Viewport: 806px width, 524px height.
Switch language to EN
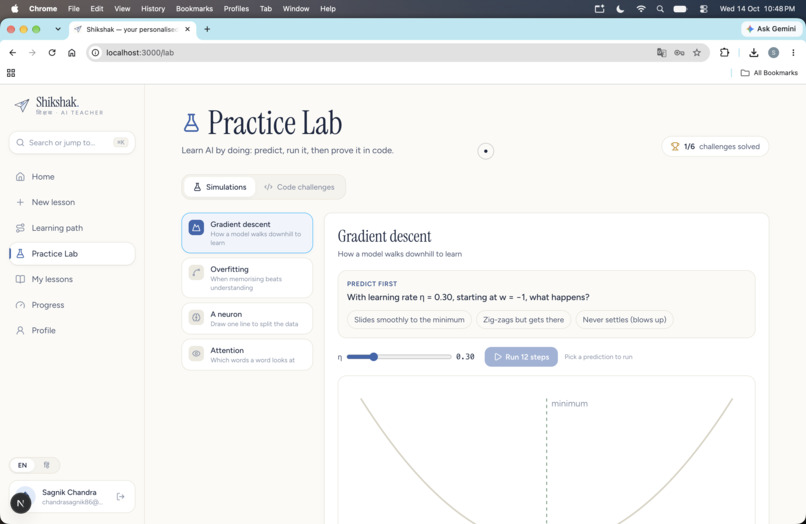pos(23,465)
